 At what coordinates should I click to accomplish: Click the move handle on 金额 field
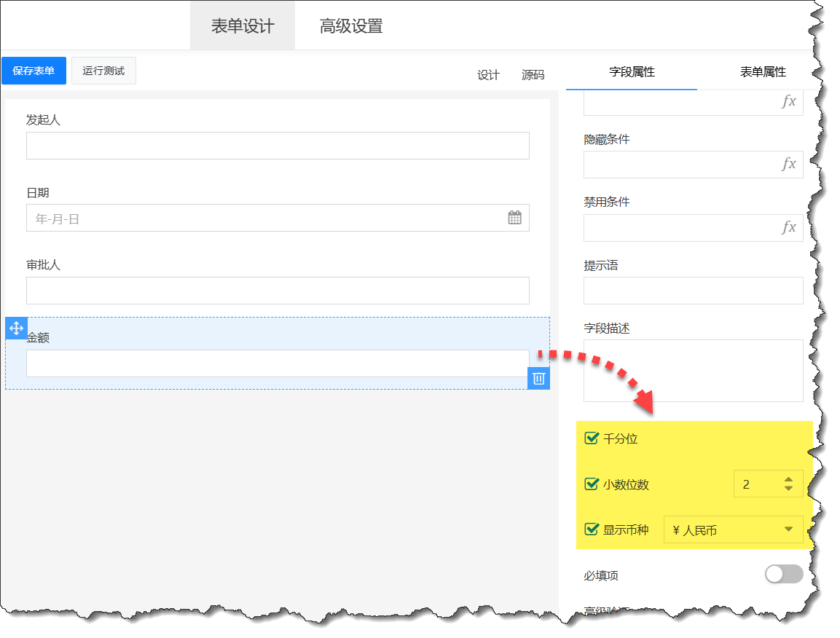[x=16, y=328]
